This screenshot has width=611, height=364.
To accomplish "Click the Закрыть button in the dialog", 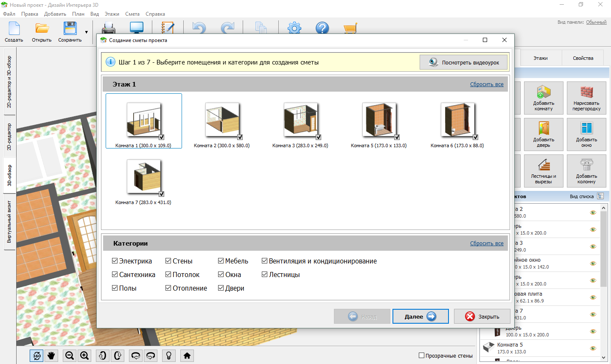I will pos(482,316).
